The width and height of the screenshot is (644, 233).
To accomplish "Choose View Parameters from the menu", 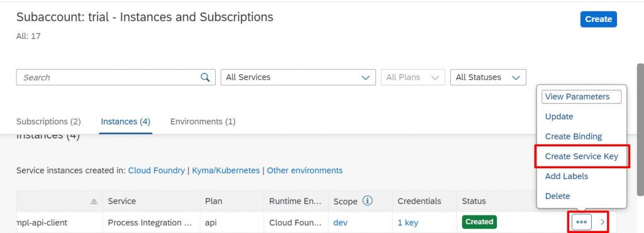I will (582, 97).
